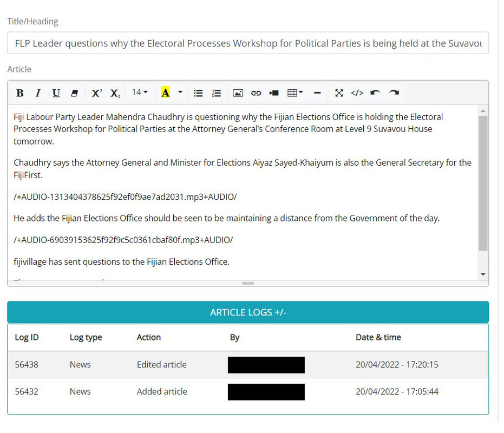Click the line 'fijivillage has sent questions'
This screenshot has height=433, width=504.
(x=121, y=261)
